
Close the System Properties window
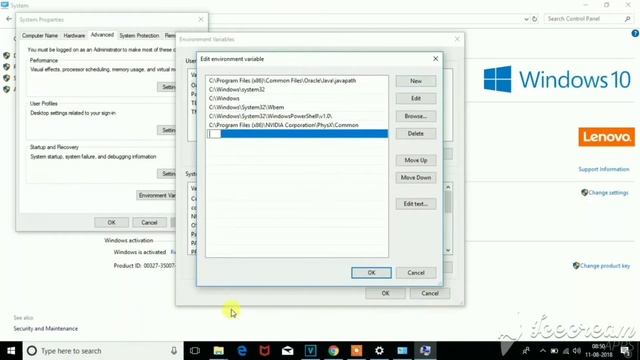200,19
